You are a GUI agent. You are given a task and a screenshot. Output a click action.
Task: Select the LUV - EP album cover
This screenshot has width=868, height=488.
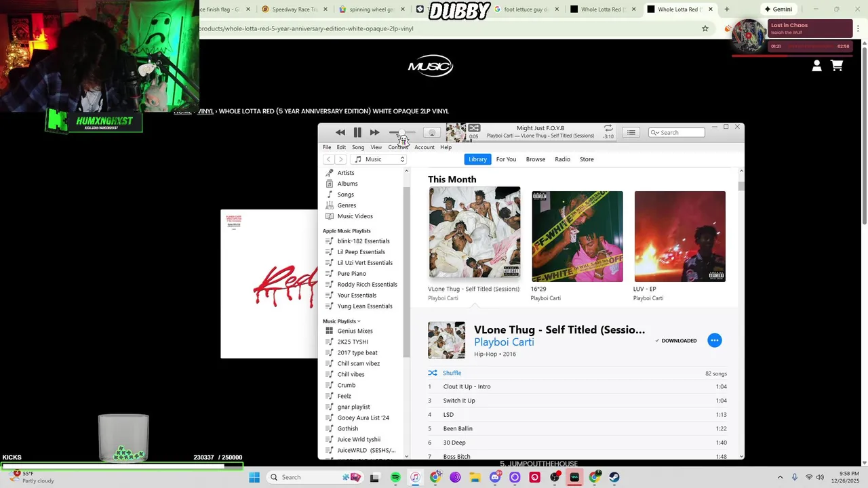click(679, 237)
